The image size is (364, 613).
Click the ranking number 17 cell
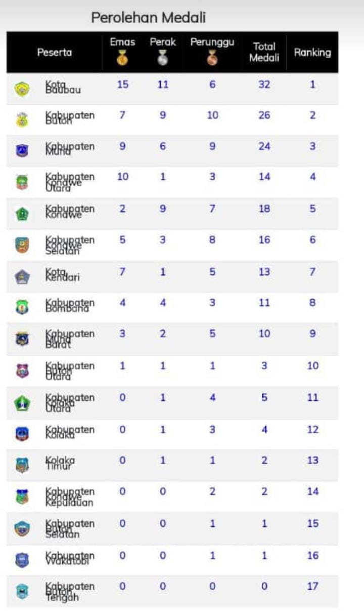pyautogui.click(x=312, y=586)
